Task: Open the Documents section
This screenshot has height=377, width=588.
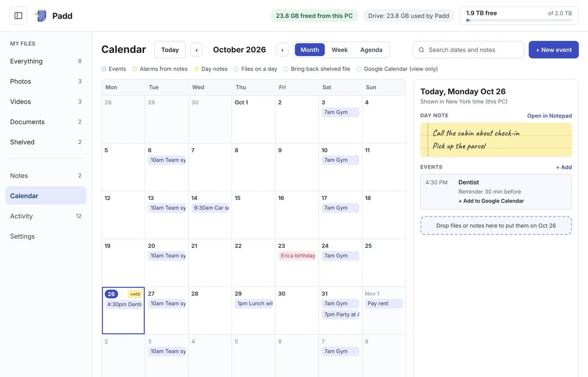Action: [46, 122]
